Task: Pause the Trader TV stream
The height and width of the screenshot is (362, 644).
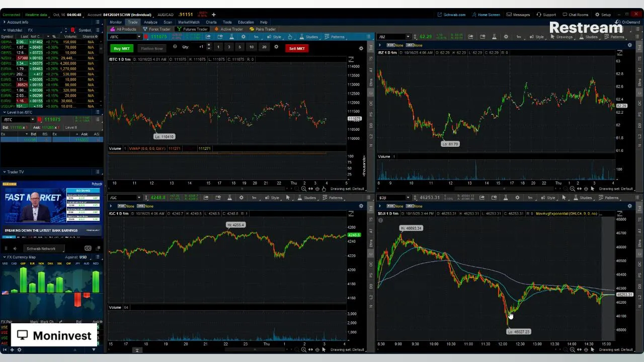Action: click(6, 248)
